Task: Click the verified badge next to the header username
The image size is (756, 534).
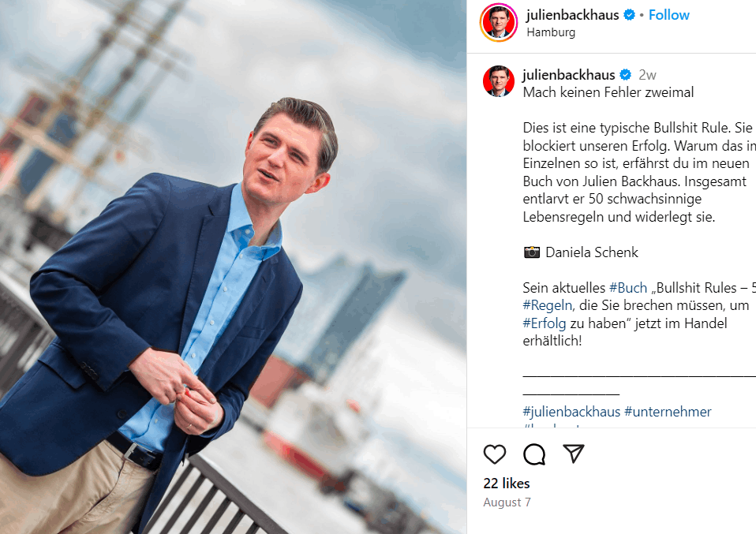Action: 629,15
